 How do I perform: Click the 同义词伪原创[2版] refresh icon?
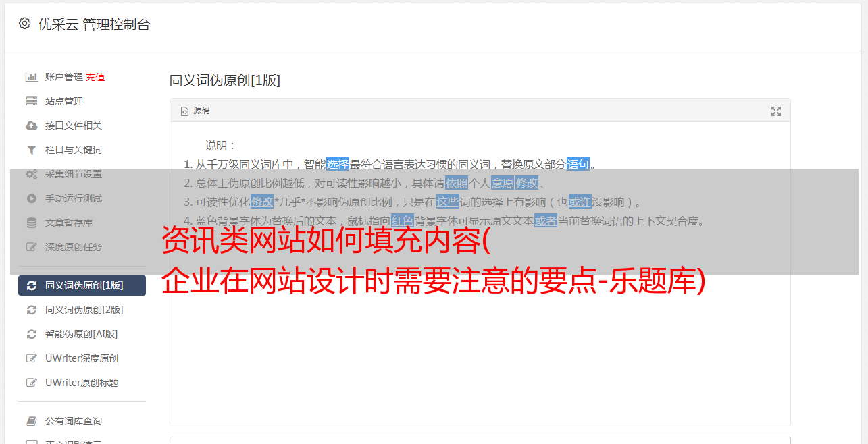point(31,310)
